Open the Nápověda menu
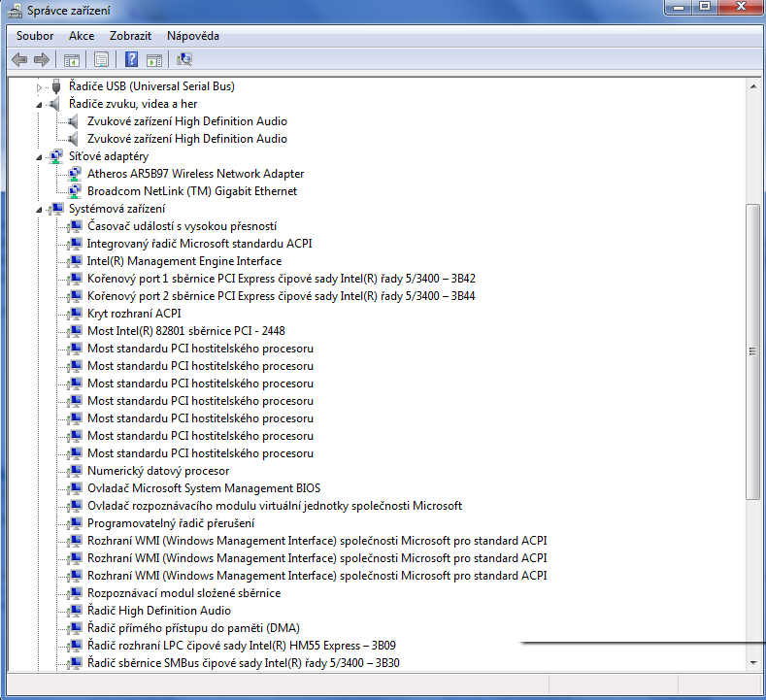This screenshot has width=766, height=700. 193,36
